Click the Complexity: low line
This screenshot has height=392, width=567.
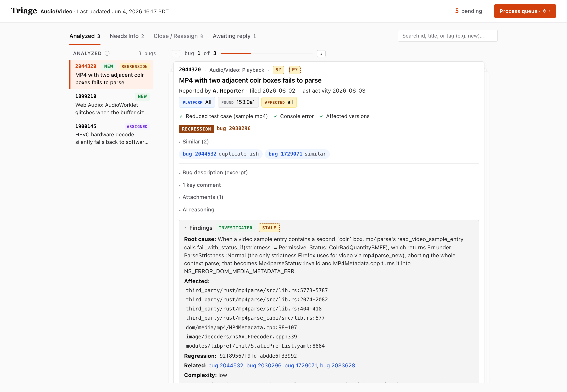[206, 375]
